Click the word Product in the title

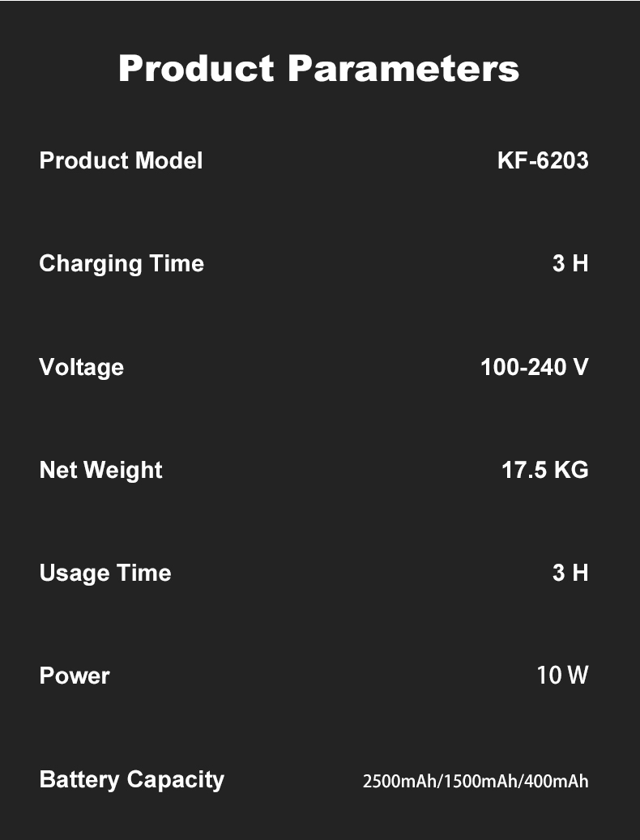pyautogui.click(x=197, y=68)
